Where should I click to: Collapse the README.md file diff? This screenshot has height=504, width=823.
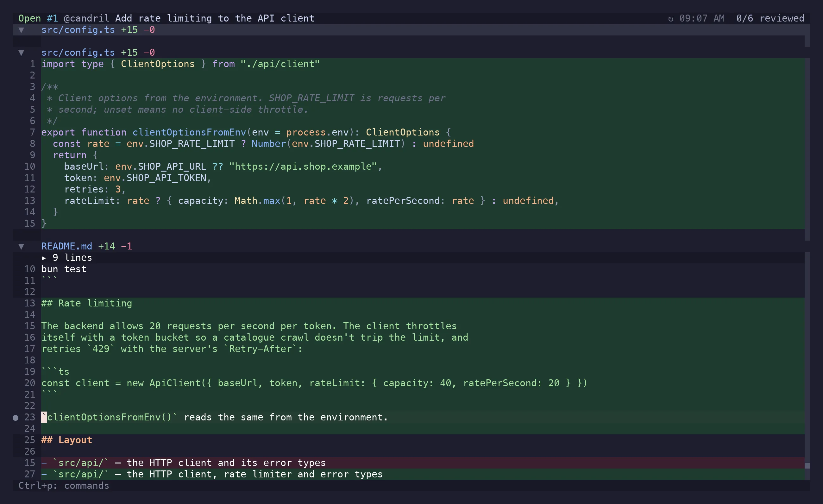[22, 247]
